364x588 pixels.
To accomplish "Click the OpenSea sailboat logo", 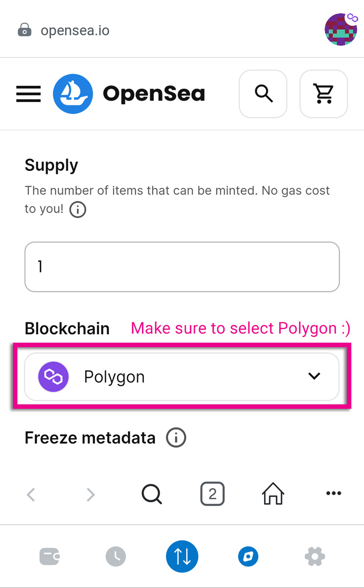I will click(73, 94).
